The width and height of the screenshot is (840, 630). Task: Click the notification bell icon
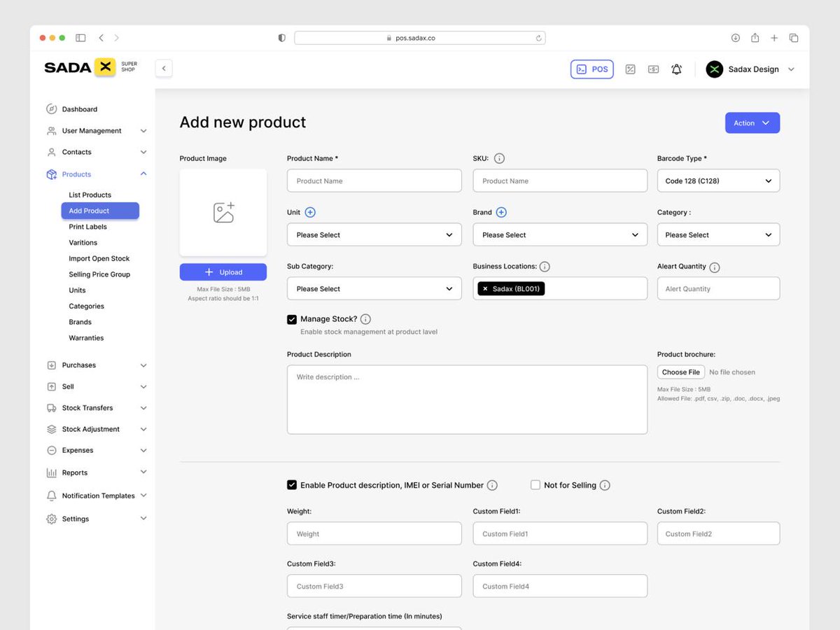[676, 69]
